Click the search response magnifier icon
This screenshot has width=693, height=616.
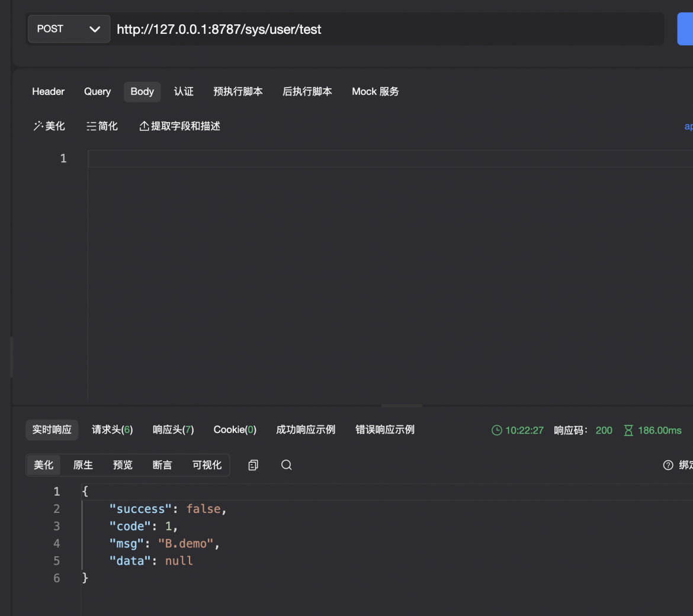pyautogui.click(x=287, y=466)
